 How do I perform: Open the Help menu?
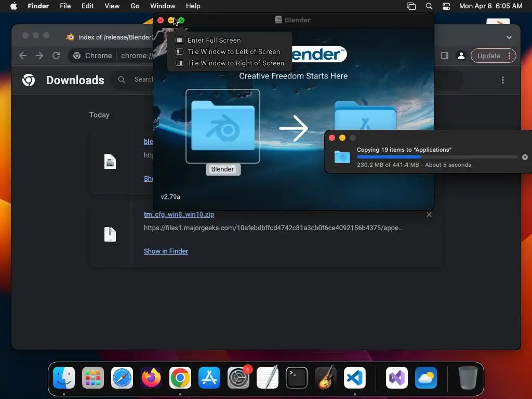coord(193,6)
